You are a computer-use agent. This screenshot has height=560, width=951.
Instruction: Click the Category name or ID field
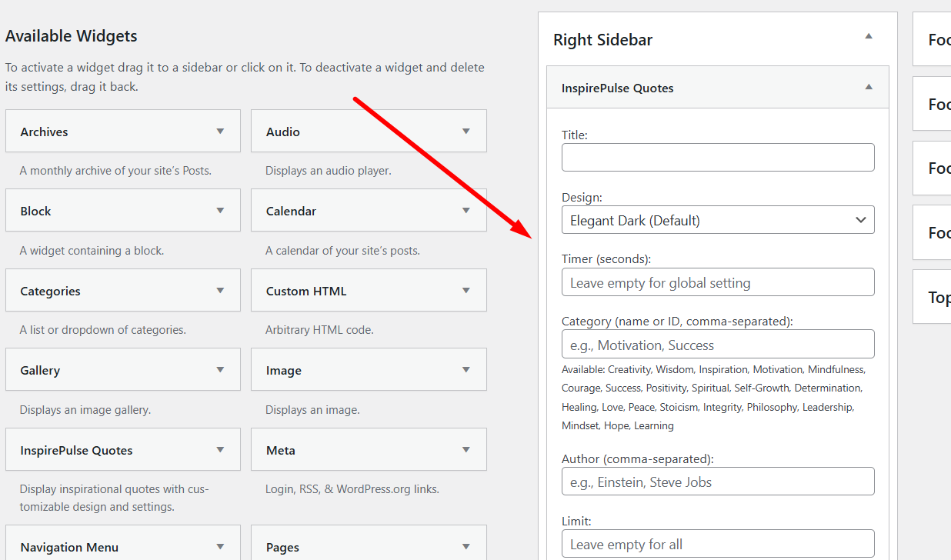point(717,345)
